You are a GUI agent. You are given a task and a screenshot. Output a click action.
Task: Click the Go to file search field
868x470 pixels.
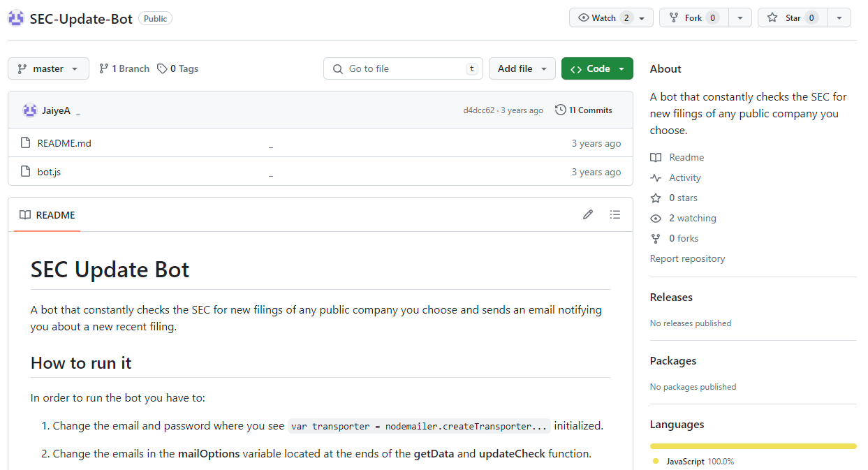click(x=403, y=68)
